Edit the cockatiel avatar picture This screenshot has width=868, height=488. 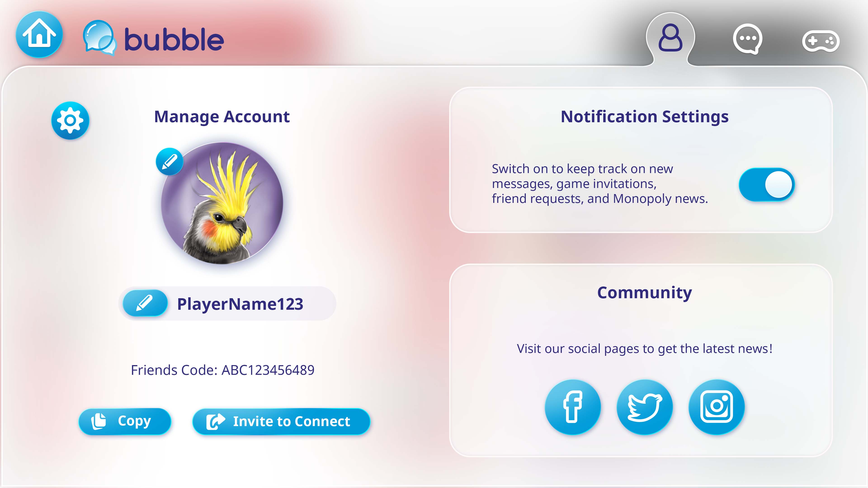[x=170, y=161]
